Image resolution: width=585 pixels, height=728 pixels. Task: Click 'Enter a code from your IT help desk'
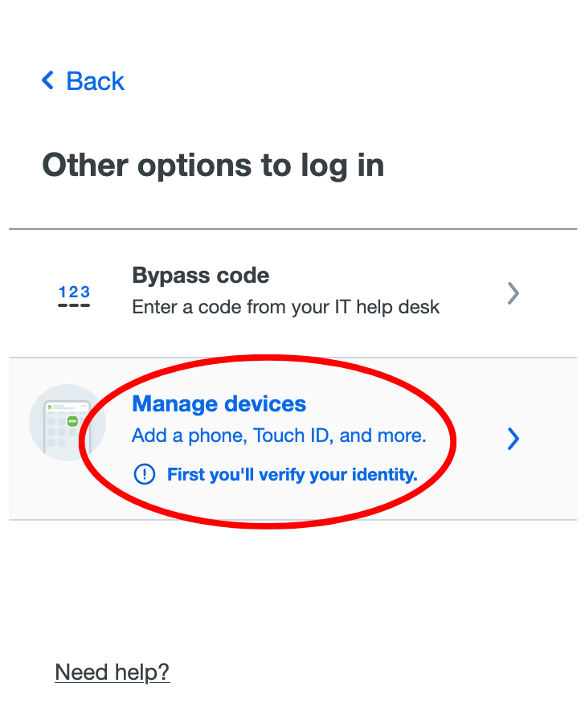pyautogui.click(x=285, y=307)
